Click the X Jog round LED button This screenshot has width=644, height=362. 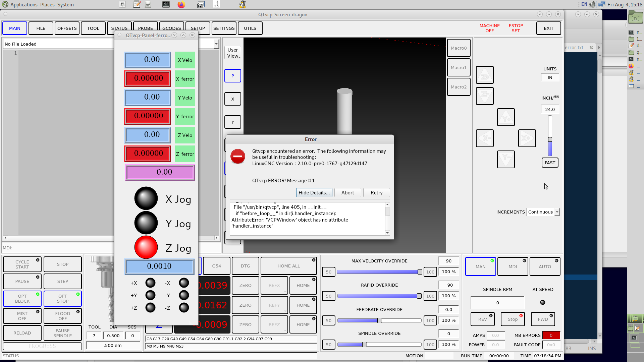click(x=146, y=198)
